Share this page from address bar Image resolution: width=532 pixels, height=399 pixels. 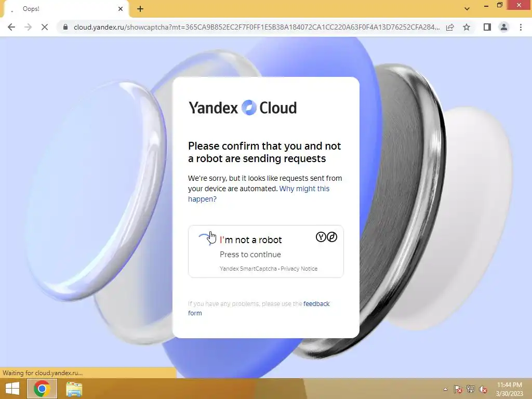450,27
